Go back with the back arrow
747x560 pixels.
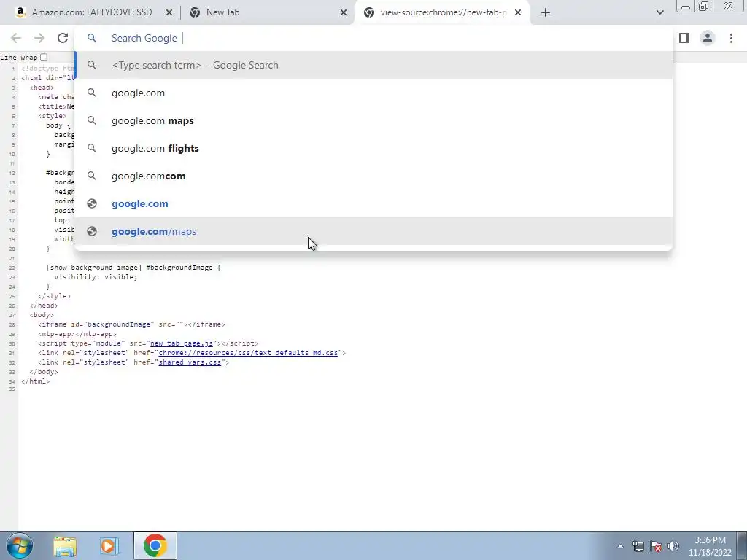click(16, 38)
